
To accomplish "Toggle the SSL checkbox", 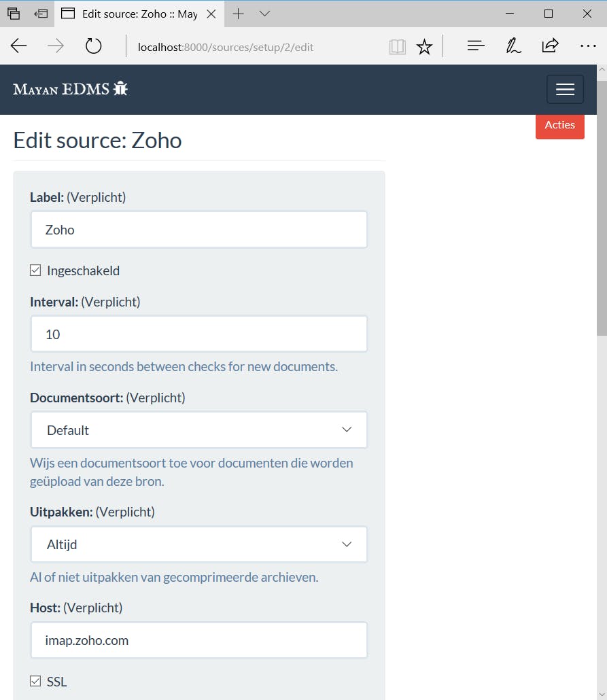I will pos(35,681).
